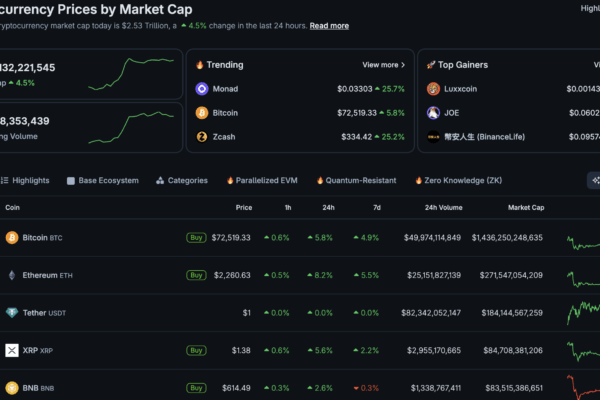Sort table by 24h Volume column
600x400 pixels.
point(443,207)
